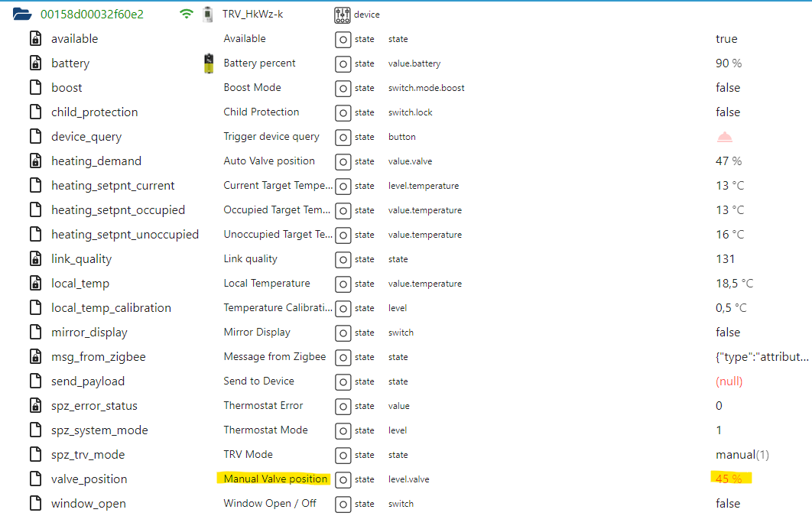Select the 00158d00032f60e2 device ID
Image resolution: width=812 pixels, height=516 pixels.
[x=93, y=14]
